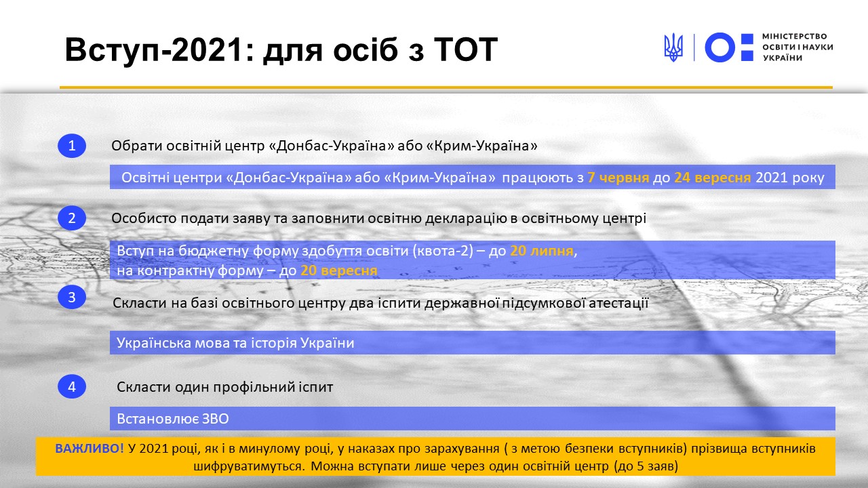
Task: Click the bar 'Українська мова та історія України'
Action: (473, 343)
